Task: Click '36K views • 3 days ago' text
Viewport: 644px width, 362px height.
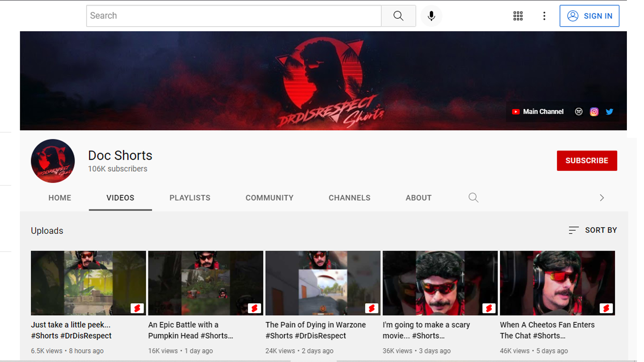Action: tap(417, 351)
